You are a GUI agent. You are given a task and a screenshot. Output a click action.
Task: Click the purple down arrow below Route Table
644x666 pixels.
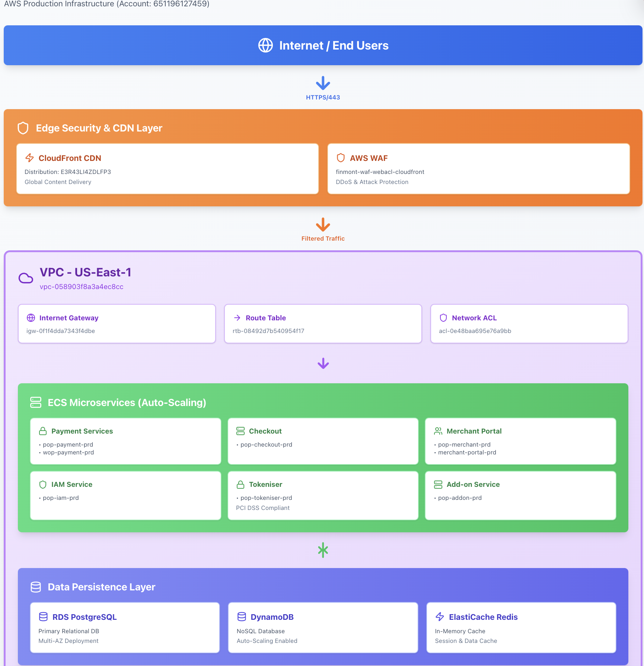(x=323, y=364)
